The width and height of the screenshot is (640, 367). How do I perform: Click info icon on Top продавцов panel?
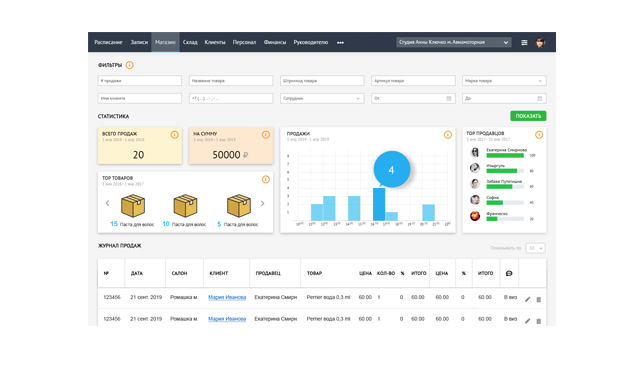[x=539, y=135]
